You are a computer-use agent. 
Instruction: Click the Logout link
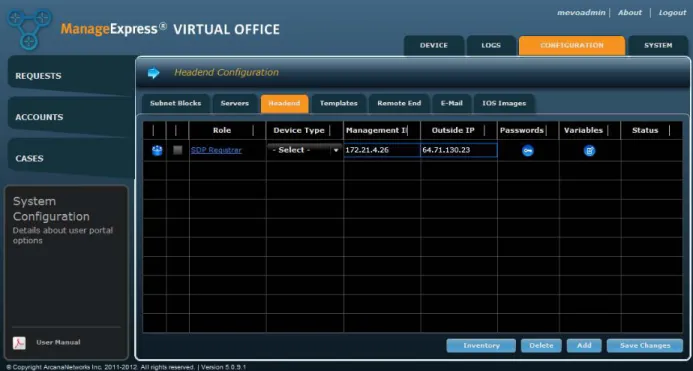[672, 13]
